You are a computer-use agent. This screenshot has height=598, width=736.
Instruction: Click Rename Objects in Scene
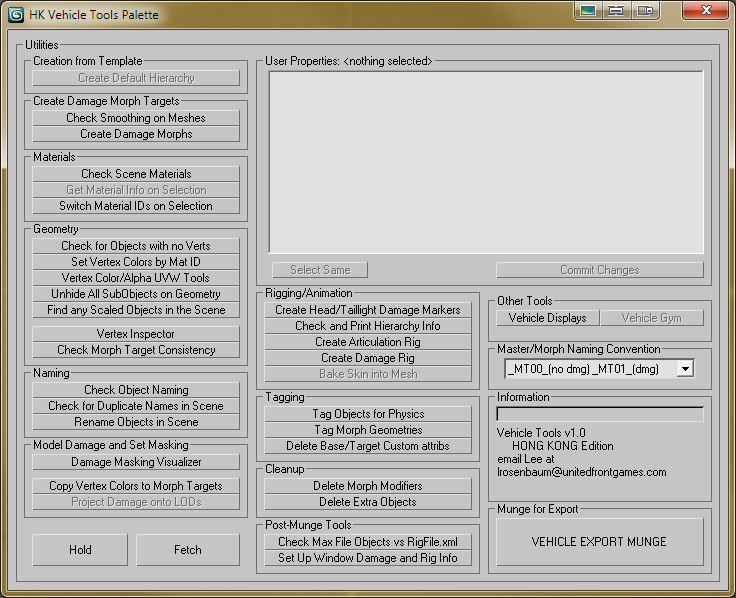click(136, 422)
